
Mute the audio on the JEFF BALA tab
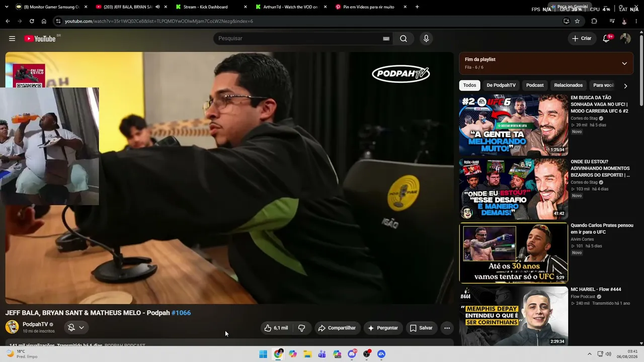pos(157,7)
